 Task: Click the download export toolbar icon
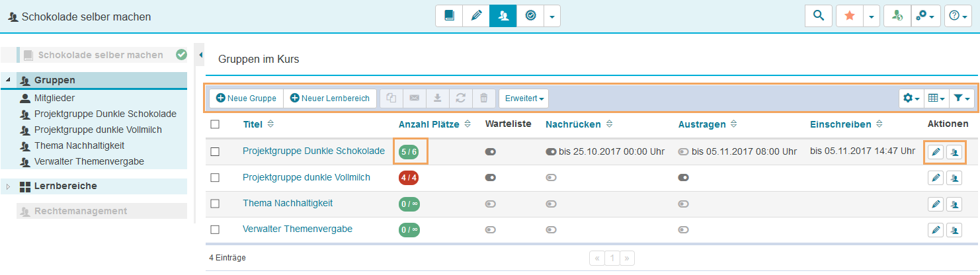[x=438, y=98]
